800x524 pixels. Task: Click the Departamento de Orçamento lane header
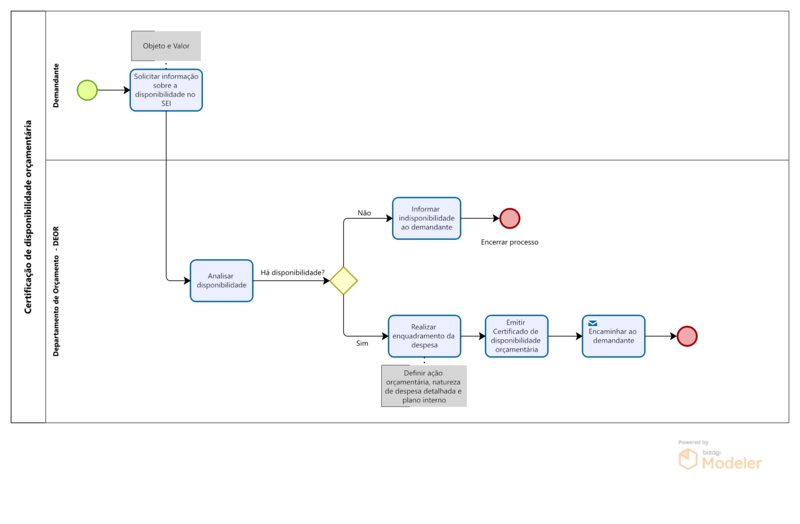(x=56, y=290)
